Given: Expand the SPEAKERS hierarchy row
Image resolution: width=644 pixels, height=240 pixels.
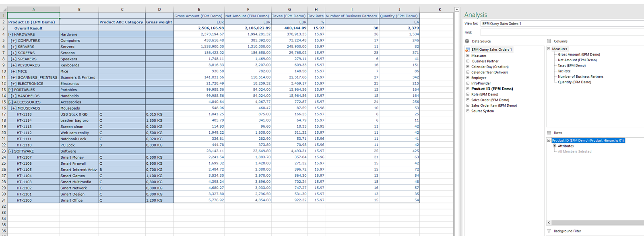Looking at the screenshot, I should click(x=14, y=59).
